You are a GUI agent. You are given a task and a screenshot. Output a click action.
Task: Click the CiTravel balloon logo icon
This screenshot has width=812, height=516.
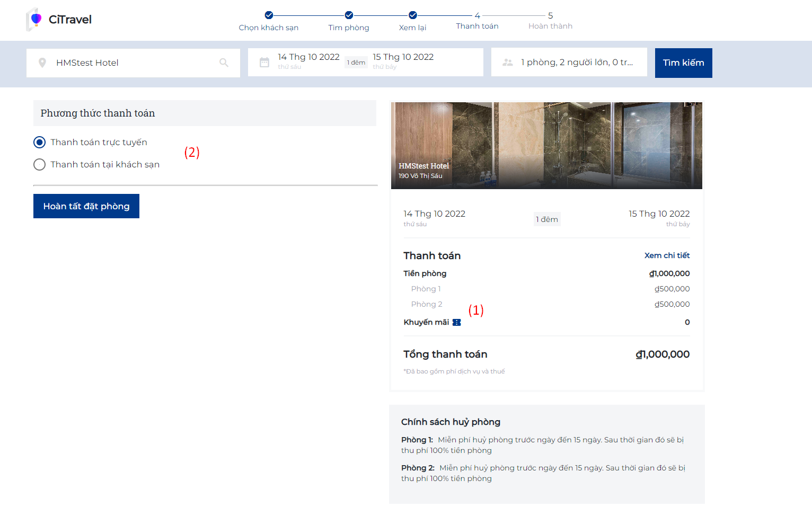[x=35, y=20]
